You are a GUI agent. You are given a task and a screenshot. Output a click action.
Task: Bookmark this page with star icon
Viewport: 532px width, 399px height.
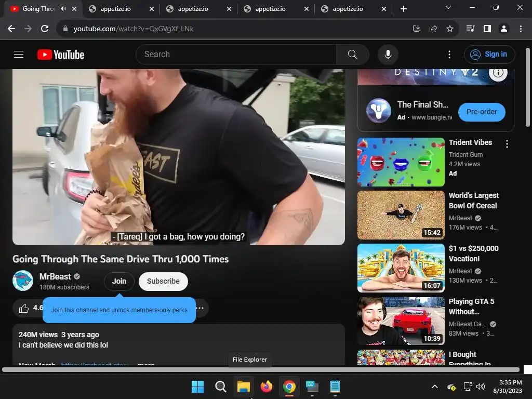[450, 29]
